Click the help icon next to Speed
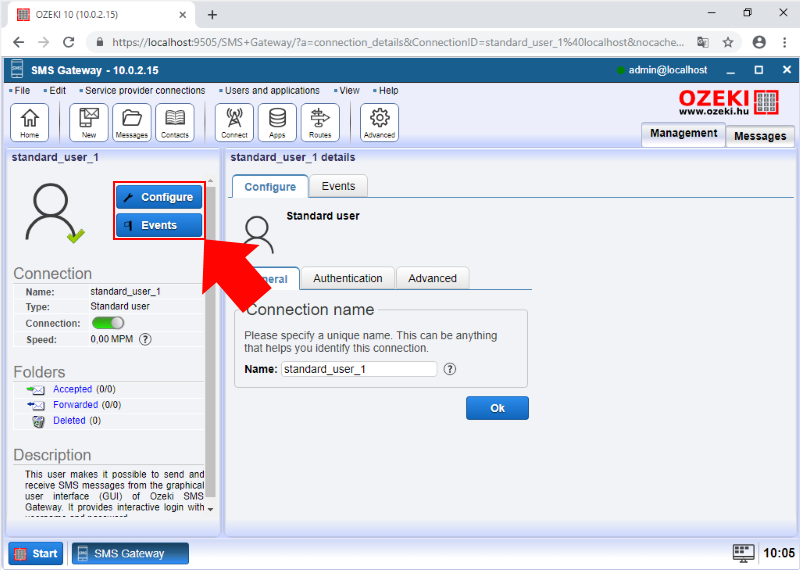Screen dimensions: 800x570 tap(145, 339)
